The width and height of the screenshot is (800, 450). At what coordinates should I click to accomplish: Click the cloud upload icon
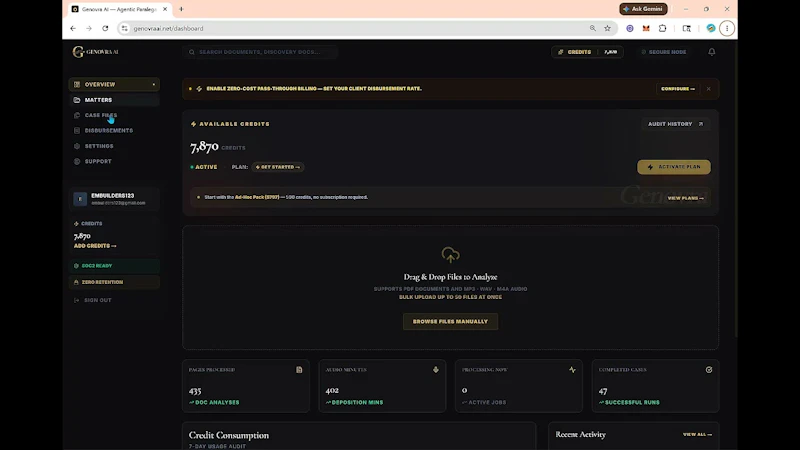click(450, 255)
